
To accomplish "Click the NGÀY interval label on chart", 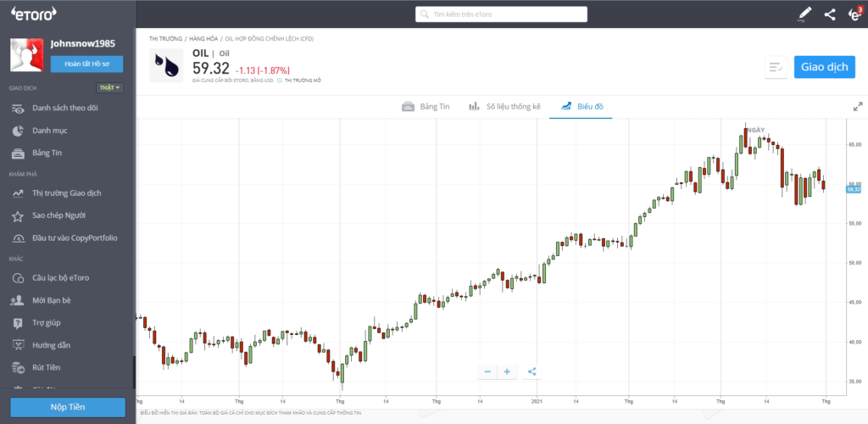I will click(755, 130).
